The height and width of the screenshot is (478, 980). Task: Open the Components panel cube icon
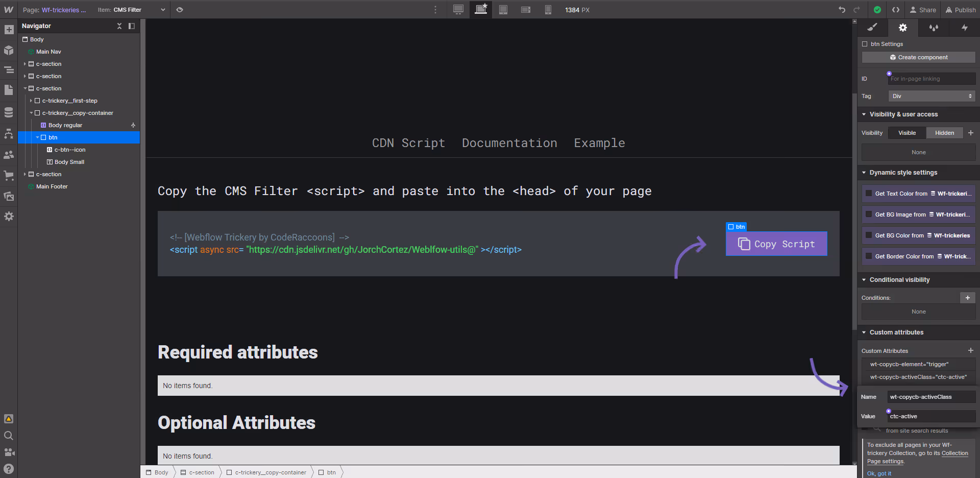point(9,50)
